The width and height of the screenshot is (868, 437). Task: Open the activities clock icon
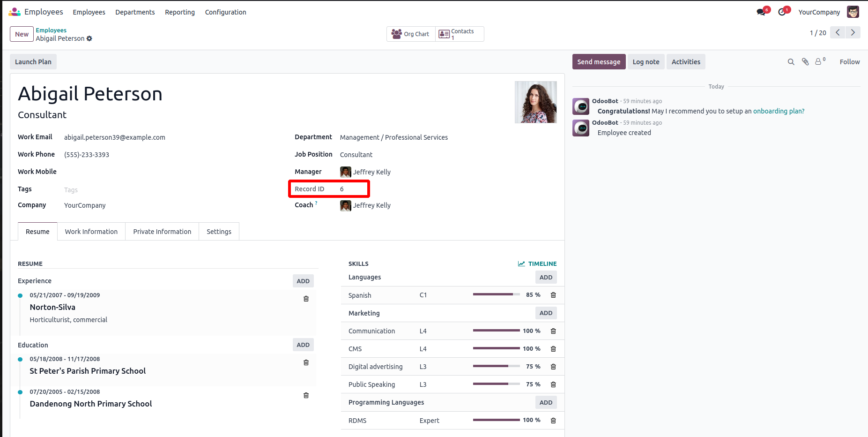[x=782, y=12]
